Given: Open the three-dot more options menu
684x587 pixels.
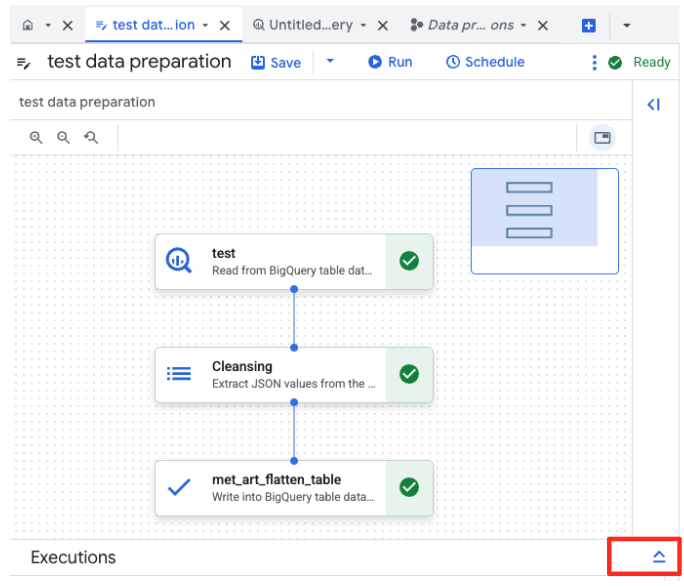Looking at the screenshot, I should tap(594, 62).
